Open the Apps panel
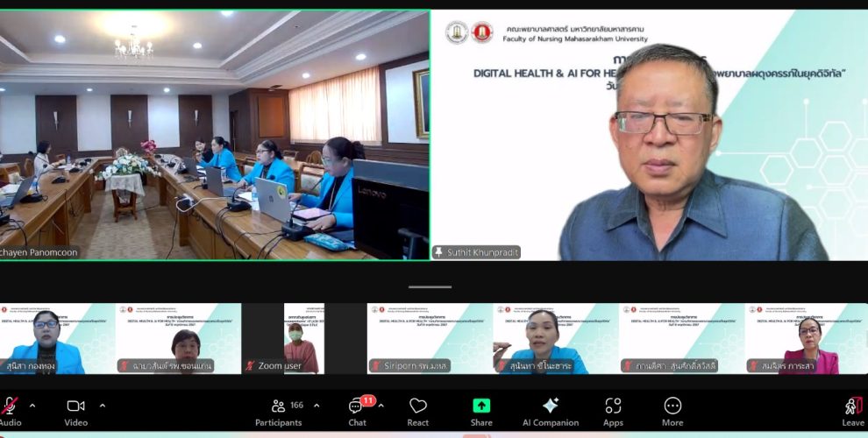Viewport: 868px width, 438px height. [x=613, y=412]
